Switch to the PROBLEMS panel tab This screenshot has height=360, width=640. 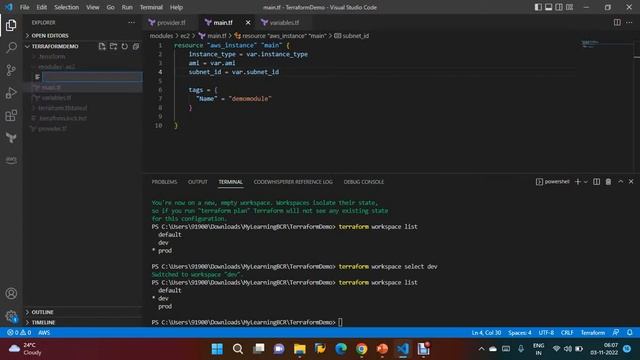[164, 182]
